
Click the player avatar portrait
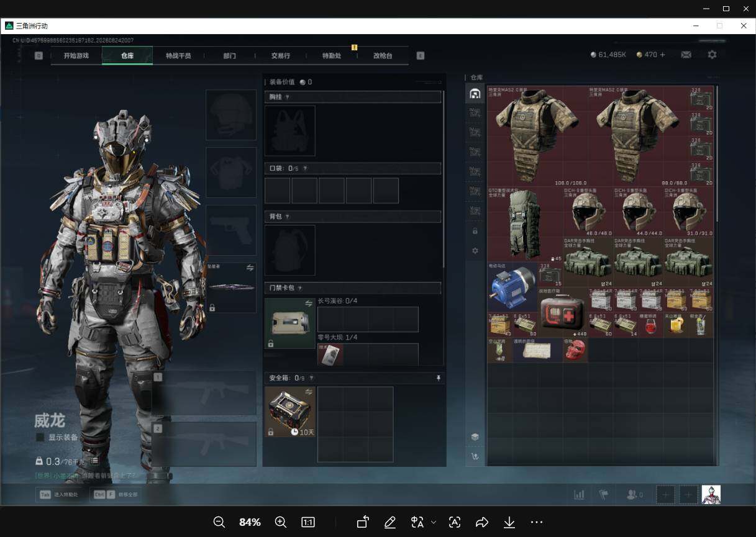click(x=711, y=495)
